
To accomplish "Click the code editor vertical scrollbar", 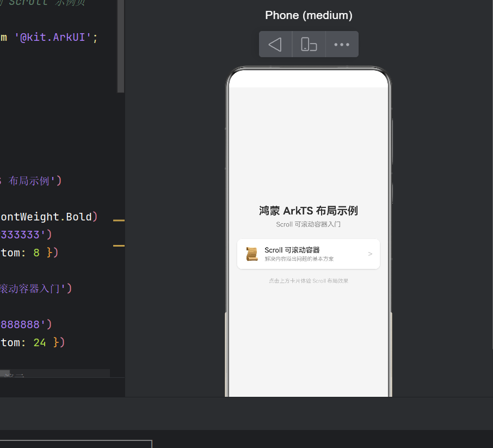I will coord(121,46).
